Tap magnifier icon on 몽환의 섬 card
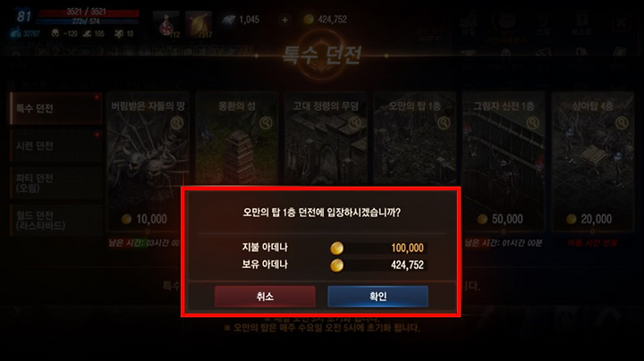The image size is (644, 361). (x=266, y=122)
